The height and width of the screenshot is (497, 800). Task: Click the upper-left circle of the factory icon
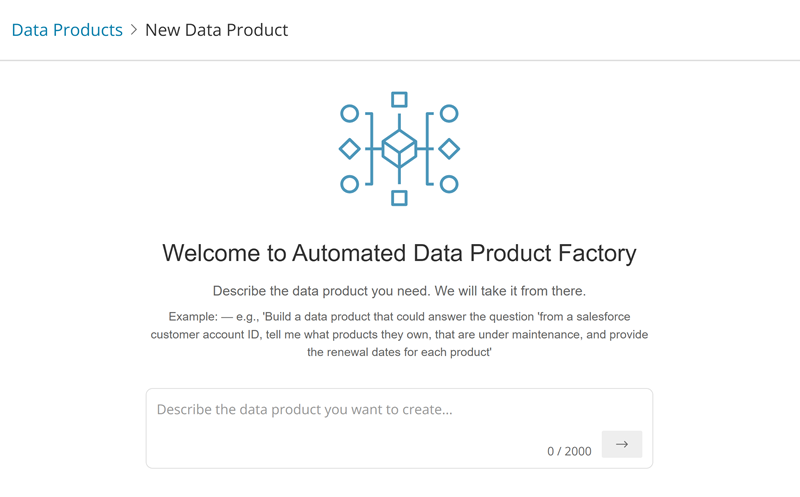tap(349, 114)
